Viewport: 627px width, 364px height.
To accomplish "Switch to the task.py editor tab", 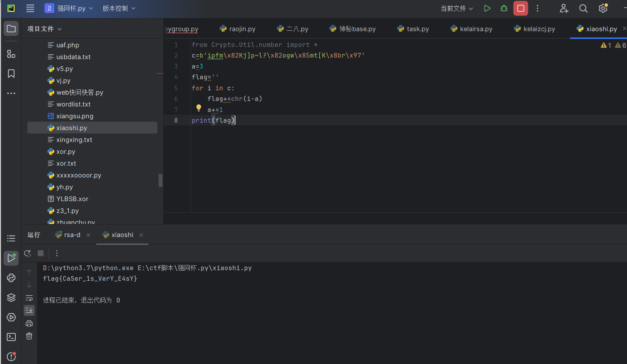I will (413, 29).
